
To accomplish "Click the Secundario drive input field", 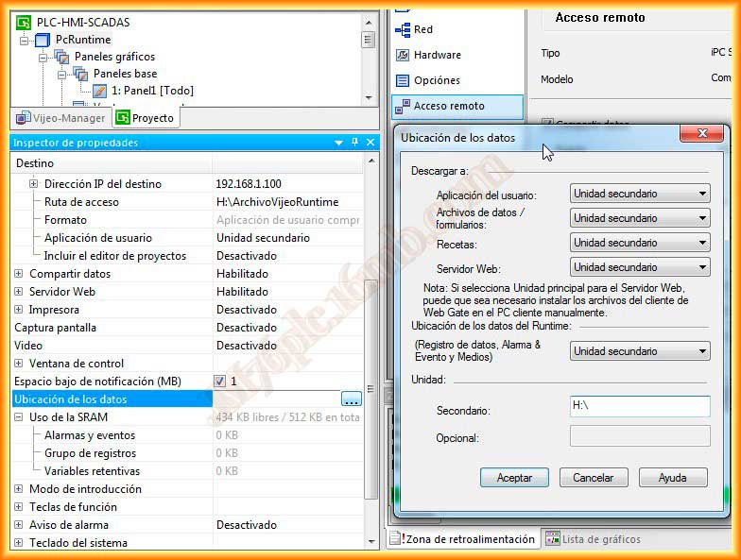I will tap(640, 406).
